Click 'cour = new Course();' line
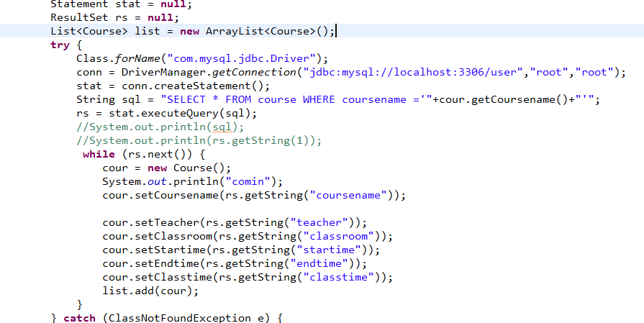This screenshot has height=323, width=644. 167,168
